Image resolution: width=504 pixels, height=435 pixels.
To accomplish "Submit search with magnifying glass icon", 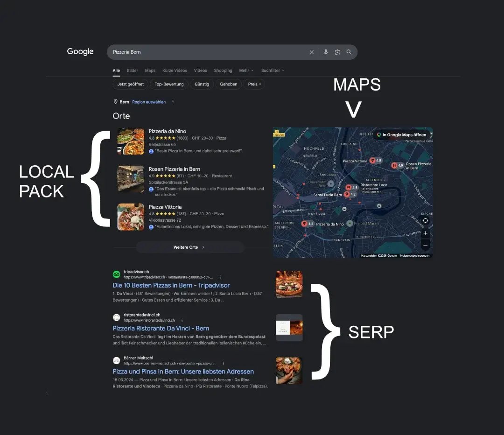I will (349, 52).
